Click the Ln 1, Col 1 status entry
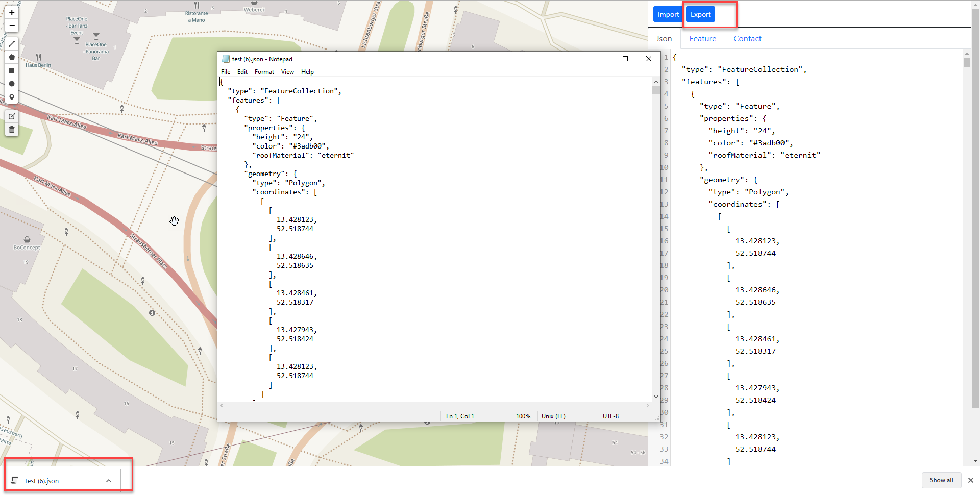The height and width of the screenshot is (495, 980). click(460, 416)
